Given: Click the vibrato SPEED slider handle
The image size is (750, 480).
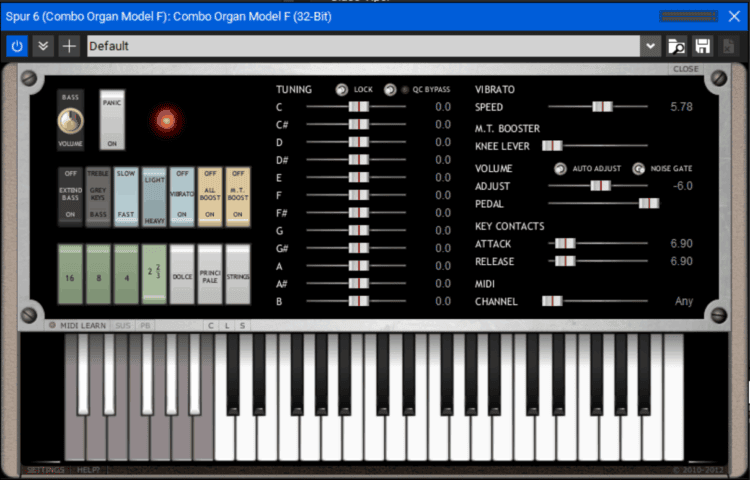Looking at the screenshot, I should (602, 107).
